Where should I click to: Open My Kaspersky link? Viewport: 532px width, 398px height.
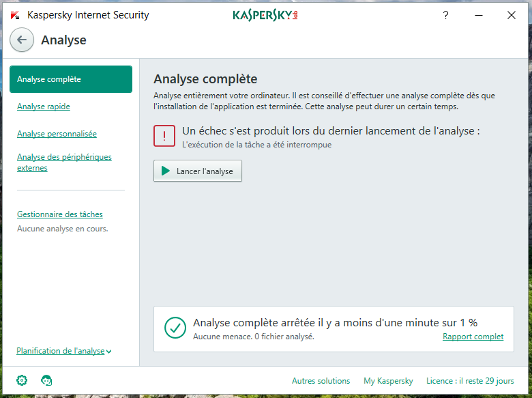[388, 381]
